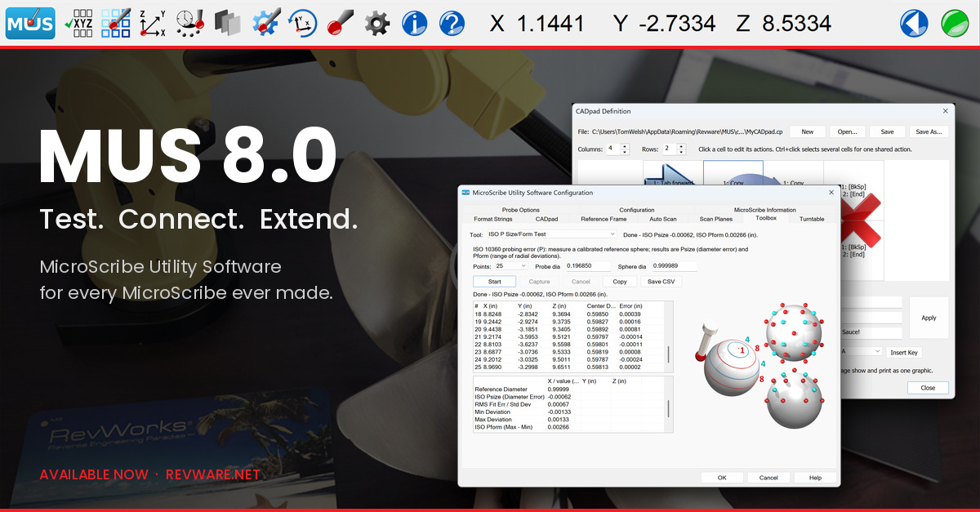The image size is (980, 512).
Task: Click Save As... in CADpad Definition
Action: click(x=929, y=131)
